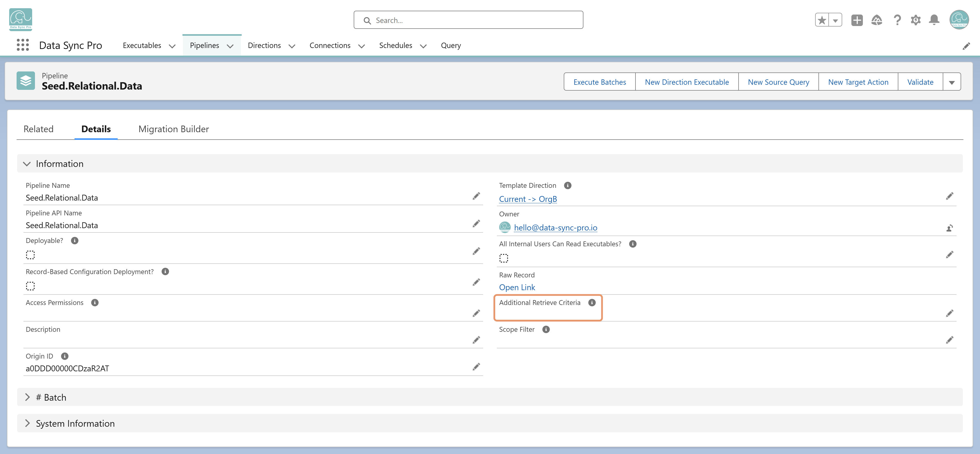Click into the global Search field
The image size is (980, 454).
(x=468, y=20)
